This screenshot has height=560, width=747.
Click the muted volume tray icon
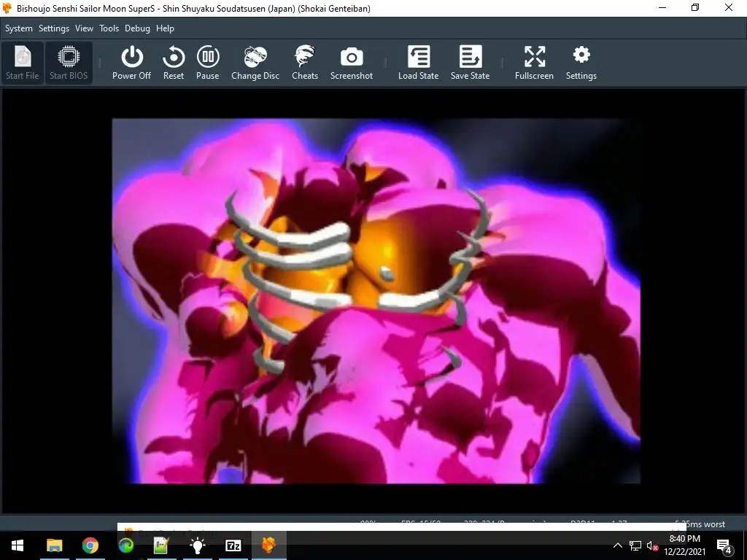[x=652, y=545]
